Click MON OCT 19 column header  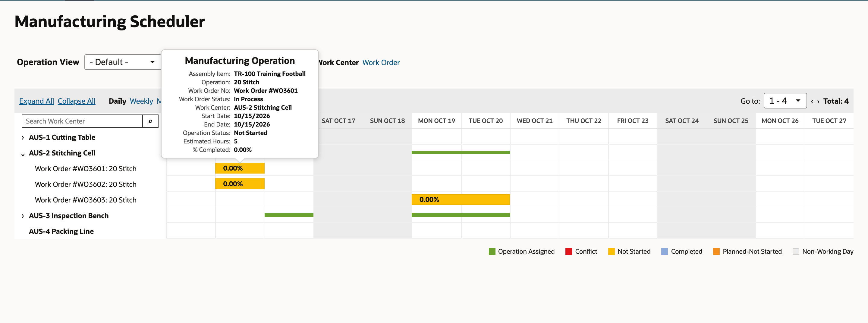(x=436, y=121)
